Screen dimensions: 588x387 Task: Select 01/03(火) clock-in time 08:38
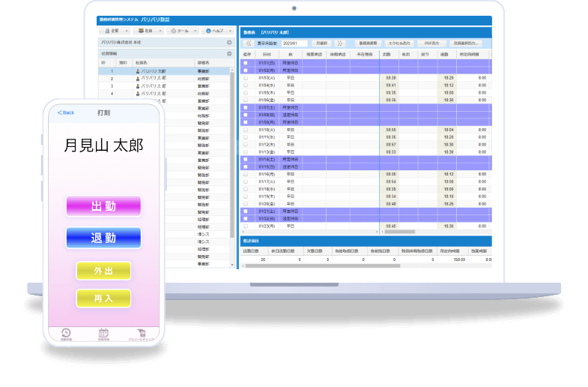coord(391,78)
